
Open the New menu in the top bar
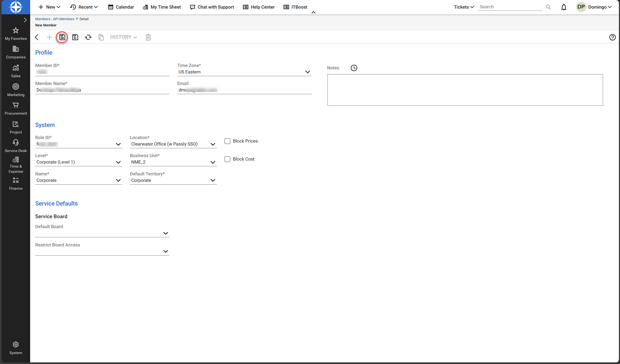pos(50,7)
